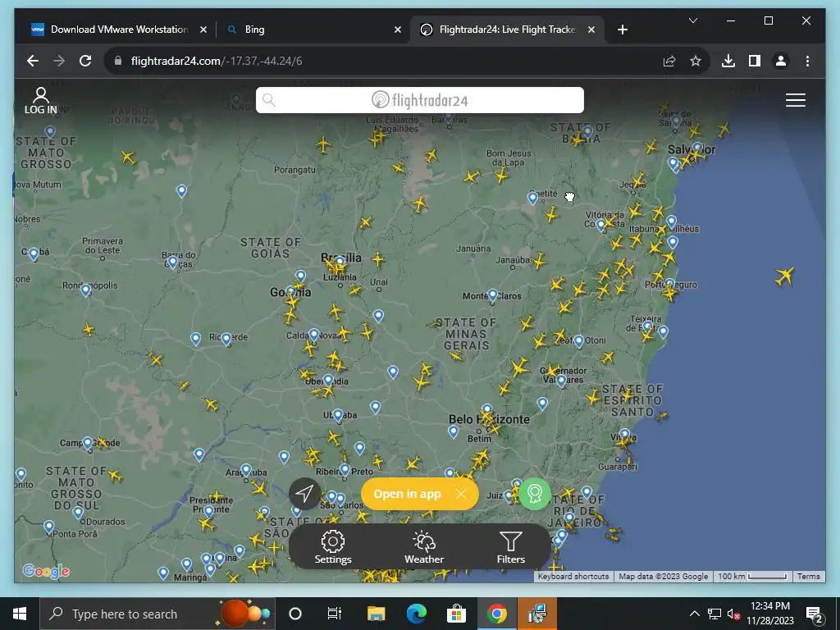This screenshot has width=840, height=630.
Task: Launch File Explorer from taskbar
Action: point(376,614)
